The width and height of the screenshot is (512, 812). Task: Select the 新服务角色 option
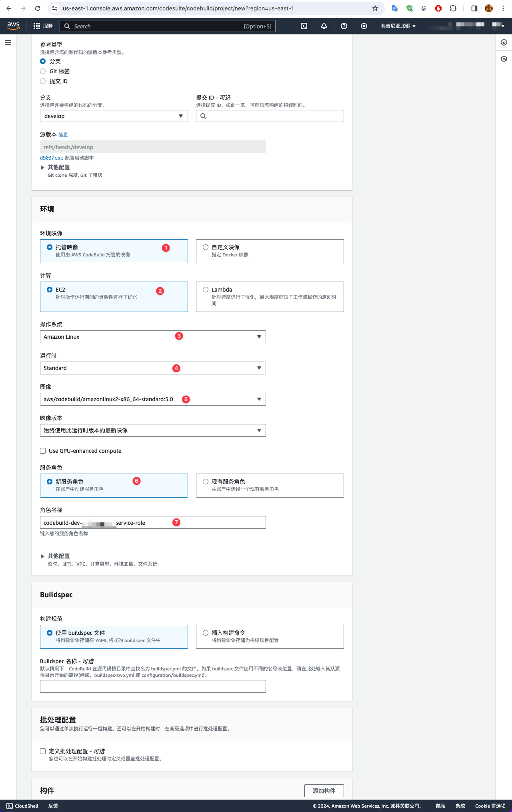[x=114, y=486]
